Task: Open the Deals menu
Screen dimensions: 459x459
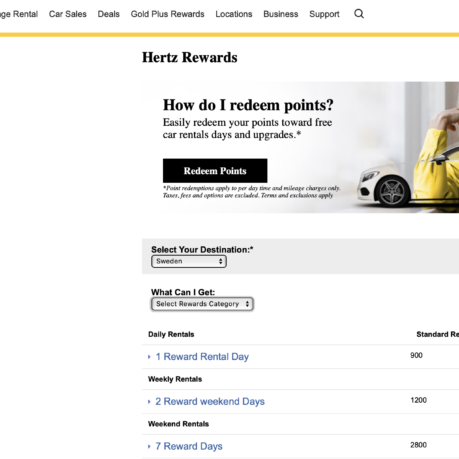Action: tap(108, 14)
